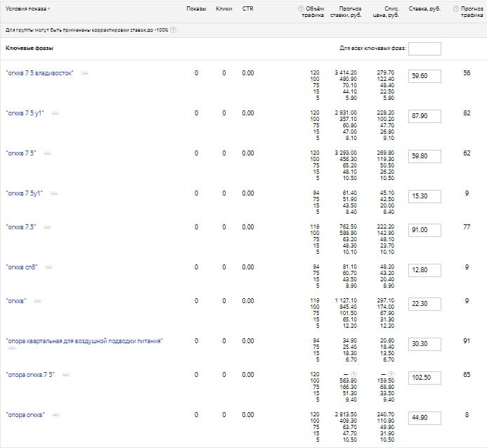The image size is (487, 448).
Task: Open options icon next to "огккв 7 5" phrase
Action: pyautogui.click(x=47, y=153)
